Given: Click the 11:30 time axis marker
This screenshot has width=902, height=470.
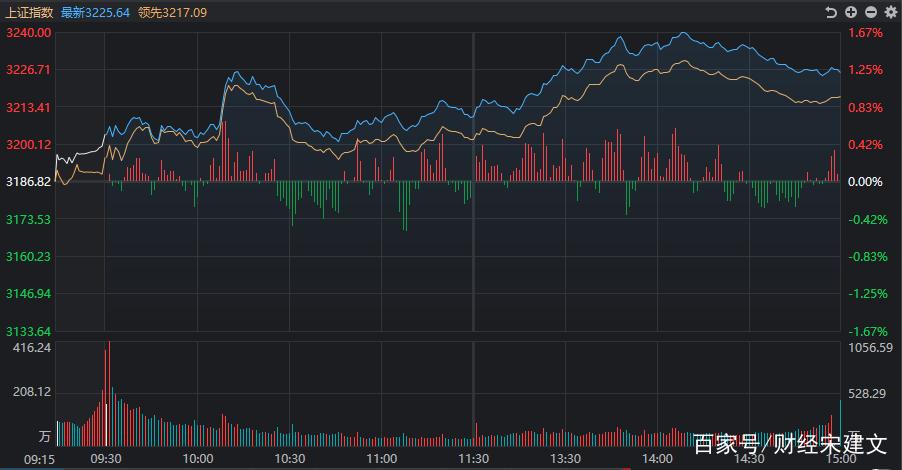Looking at the screenshot, I should (x=473, y=458).
